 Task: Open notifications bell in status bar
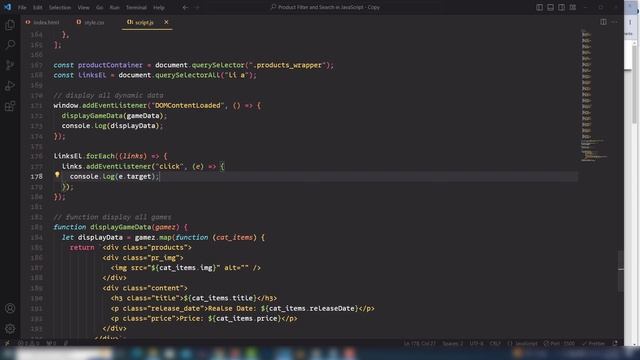(x=615, y=343)
